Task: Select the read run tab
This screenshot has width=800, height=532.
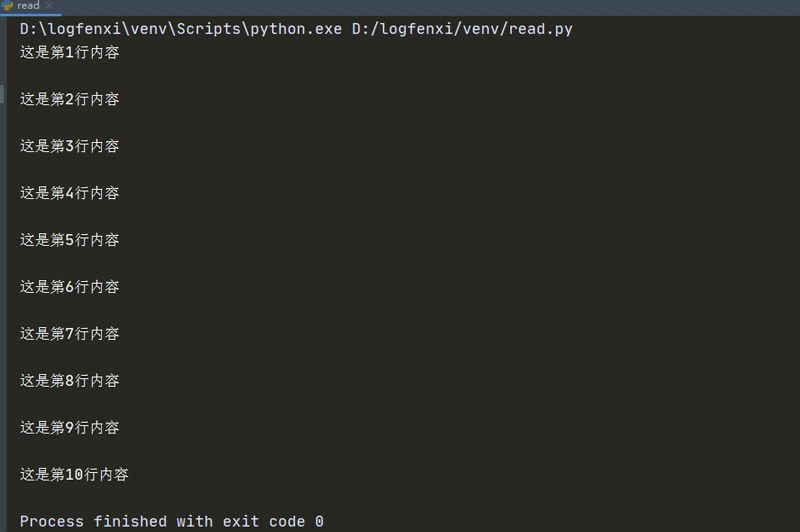Action: (28, 6)
